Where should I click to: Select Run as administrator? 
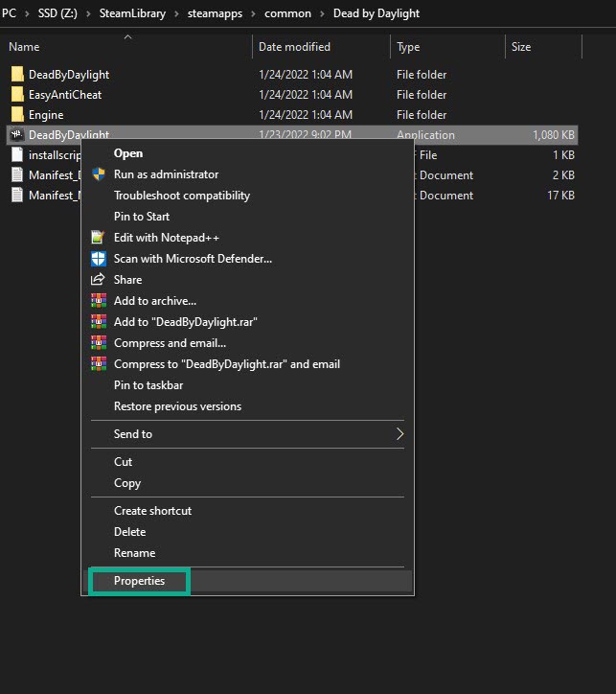point(166,174)
